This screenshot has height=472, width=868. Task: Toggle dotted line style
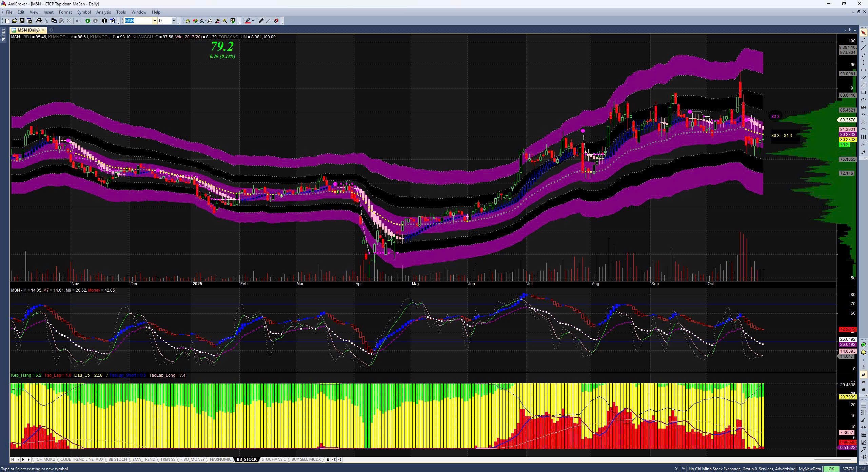click(269, 21)
